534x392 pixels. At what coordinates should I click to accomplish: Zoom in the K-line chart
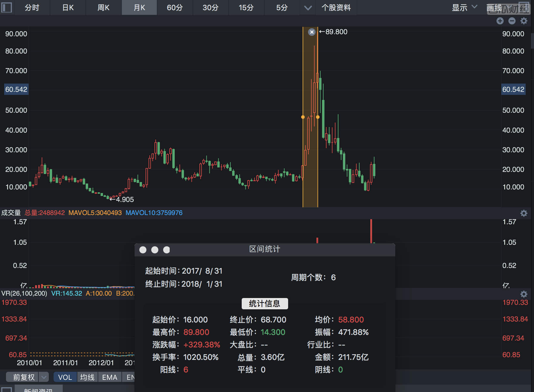point(500,21)
